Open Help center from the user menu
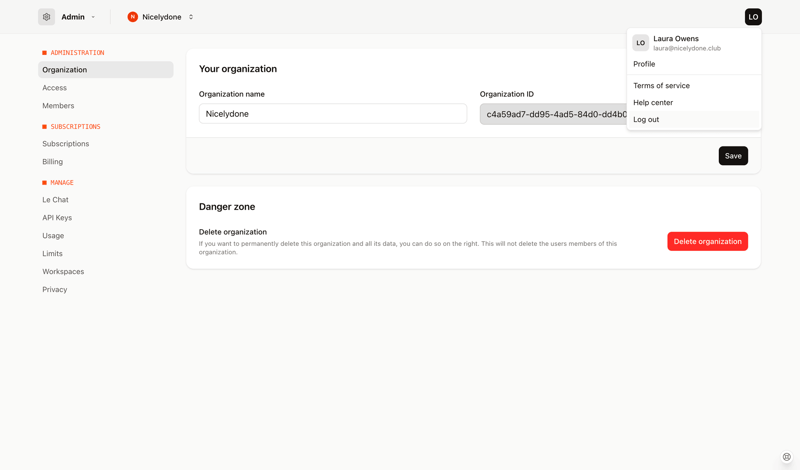The image size is (800, 470). (653, 103)
